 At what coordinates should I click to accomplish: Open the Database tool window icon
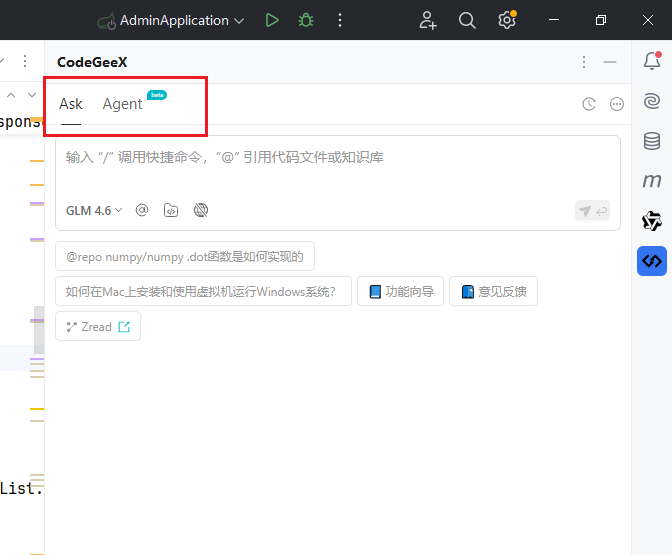652,141
